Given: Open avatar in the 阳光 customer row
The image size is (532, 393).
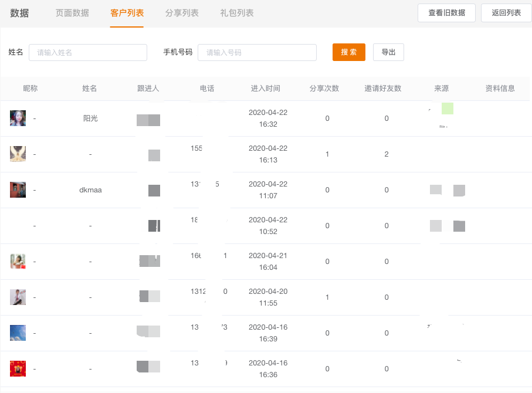Looking at the screenshot, I should pyautogui.click(x=18, y=118).
